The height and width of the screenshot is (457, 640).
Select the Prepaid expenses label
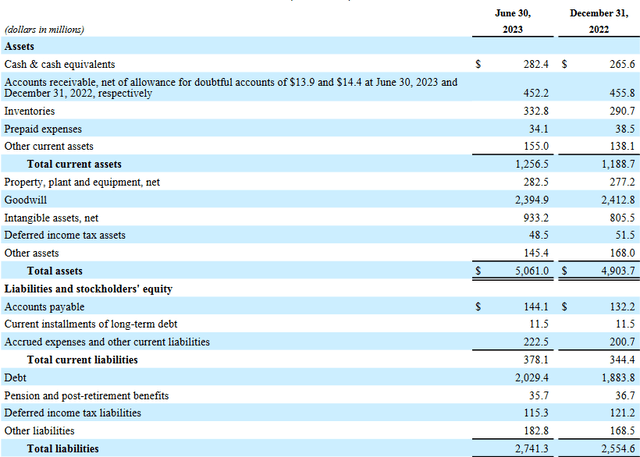click(43, 129)
